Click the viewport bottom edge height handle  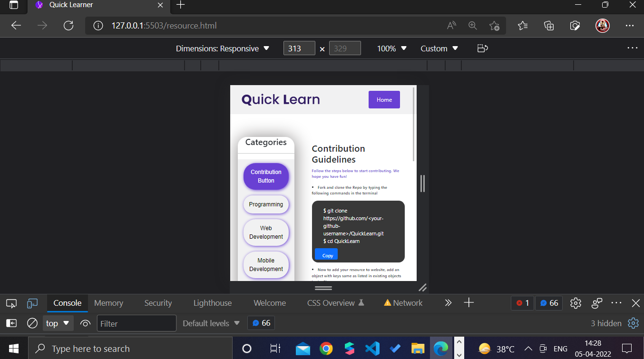point(323,287)
